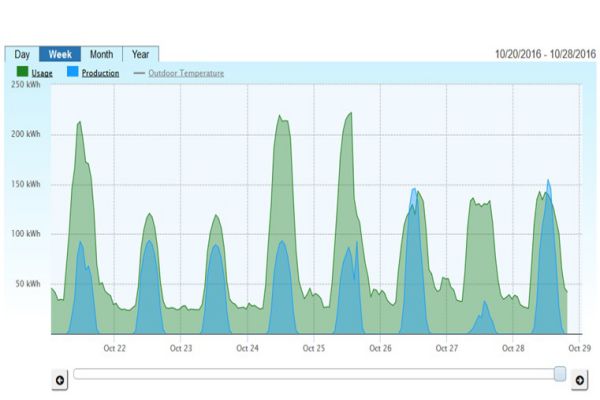Go back with the left arrow button
Image resolution: width=600 pixels, height=400 pixels.
[60, 380]
